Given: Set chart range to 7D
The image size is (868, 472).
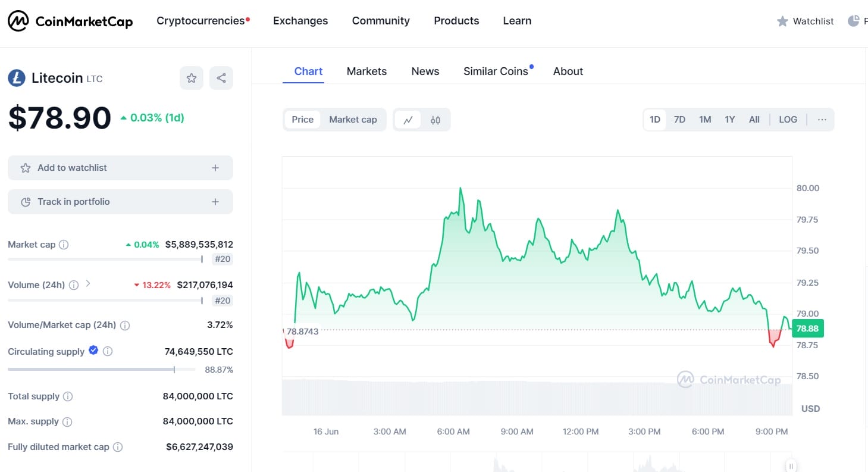Looking at the screenshot, I should [x=679, y=120].
